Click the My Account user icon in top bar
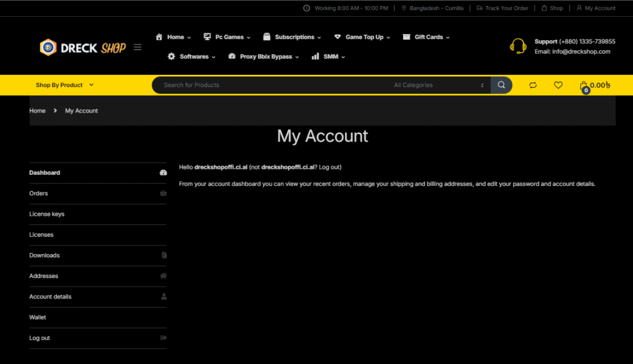 click(x=579, y=8)
